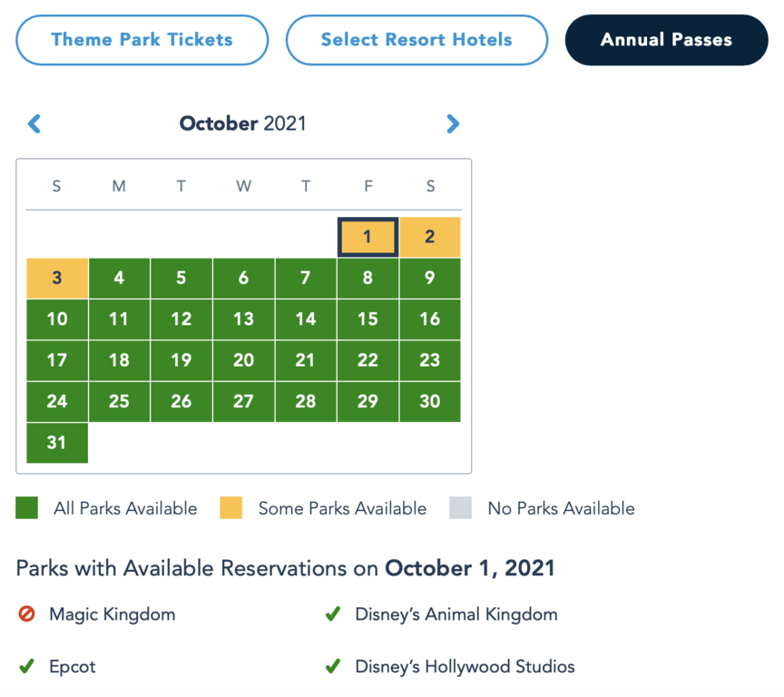Viewport: 784px width, 697px height.
Task: Select October 1 on the calendar
Action: (x=367, y=238)
